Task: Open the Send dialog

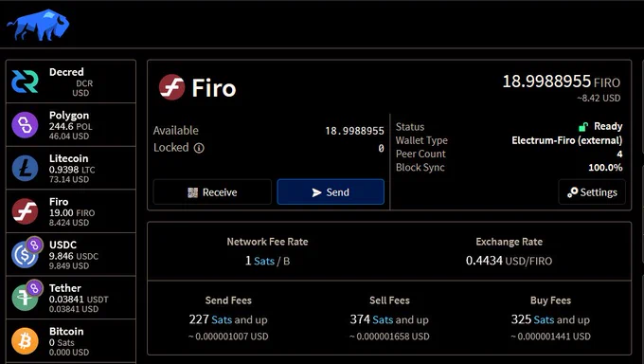Action: pos(331,192)
